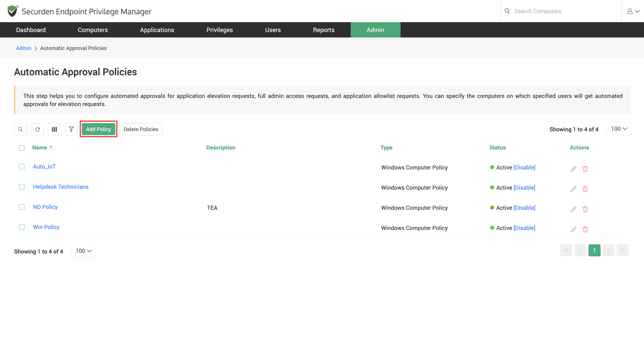
Task: Click the Search Computers field
Action: click(561, 11)
